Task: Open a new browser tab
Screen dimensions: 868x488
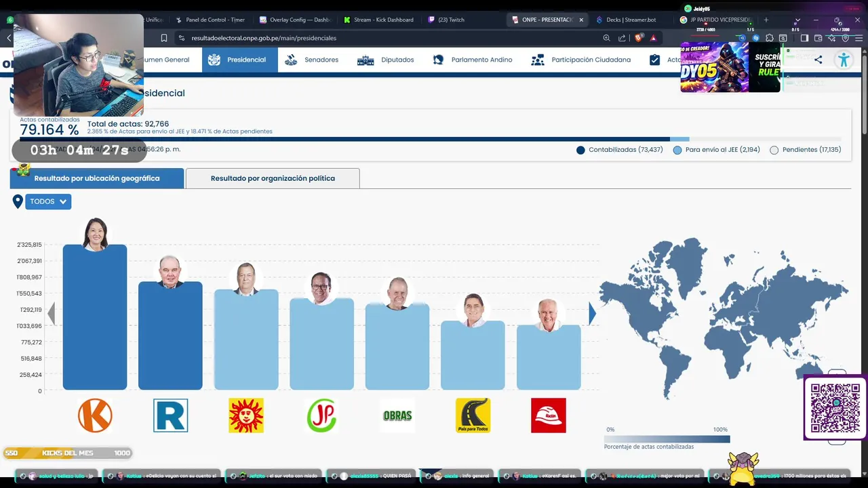Action: point(766,20)
